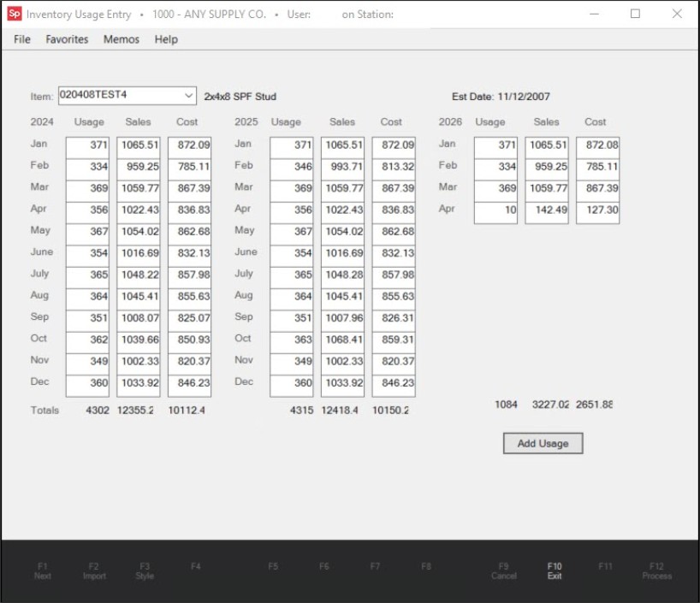The width and height of the screenshot is (700, 603).
Task: Click the Add Usage button
Action: tap(543, 443)
